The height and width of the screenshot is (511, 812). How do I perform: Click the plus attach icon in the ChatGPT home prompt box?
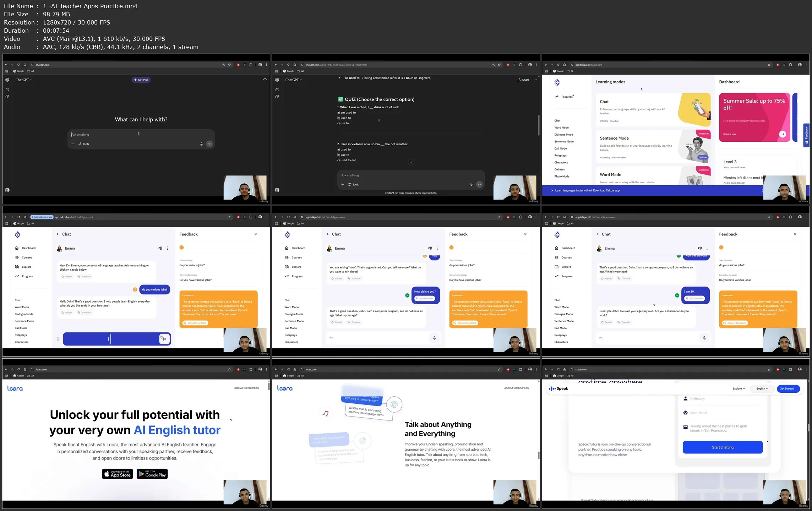[73, 144]
